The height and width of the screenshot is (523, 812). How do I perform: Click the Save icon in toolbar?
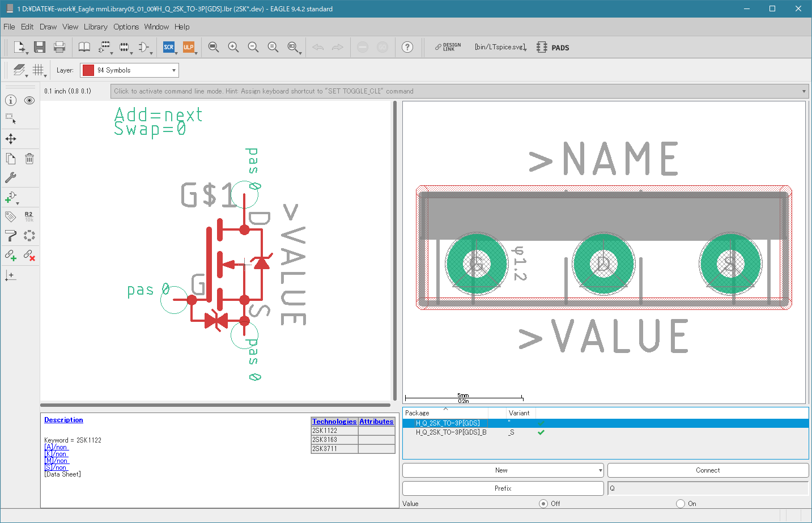pos(39,47)
